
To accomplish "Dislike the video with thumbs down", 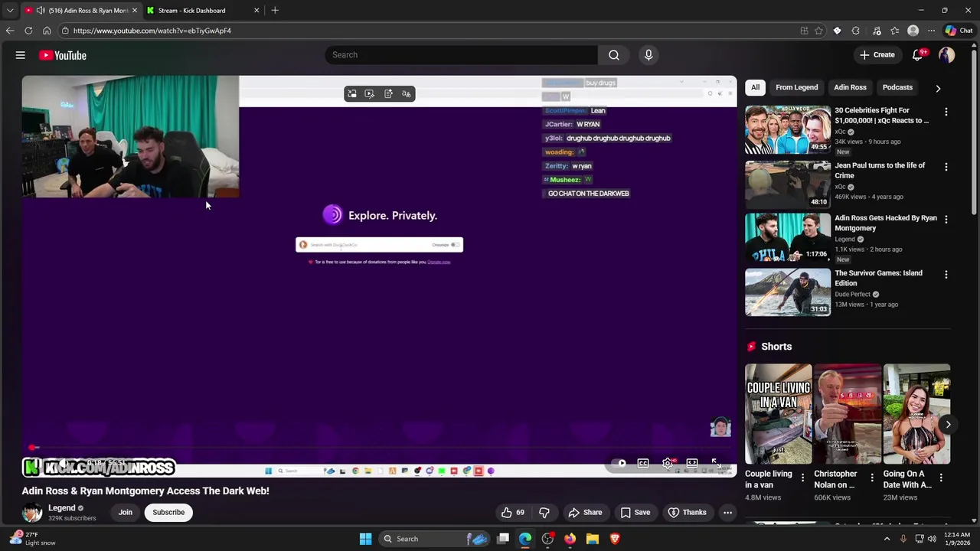I will coord(544,513).
